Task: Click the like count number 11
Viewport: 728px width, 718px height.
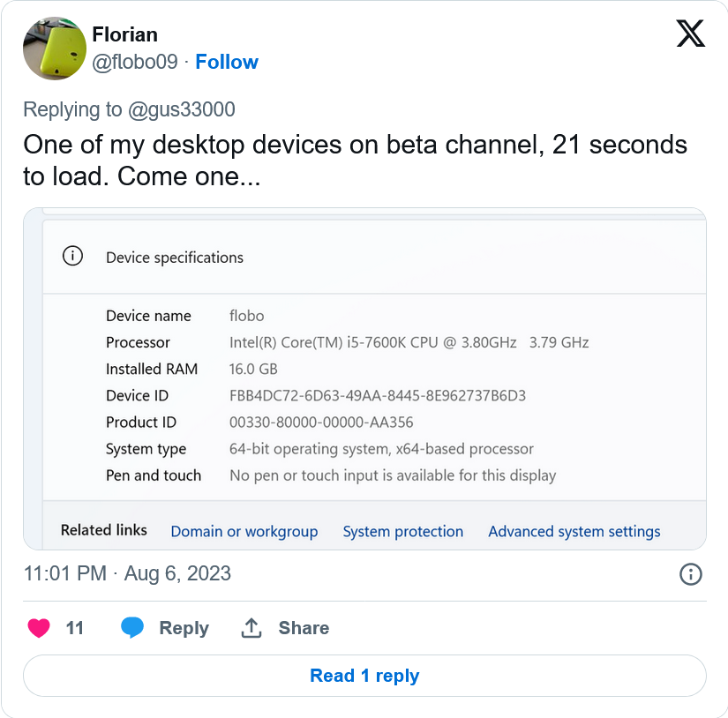Action: tap(75, 628)
